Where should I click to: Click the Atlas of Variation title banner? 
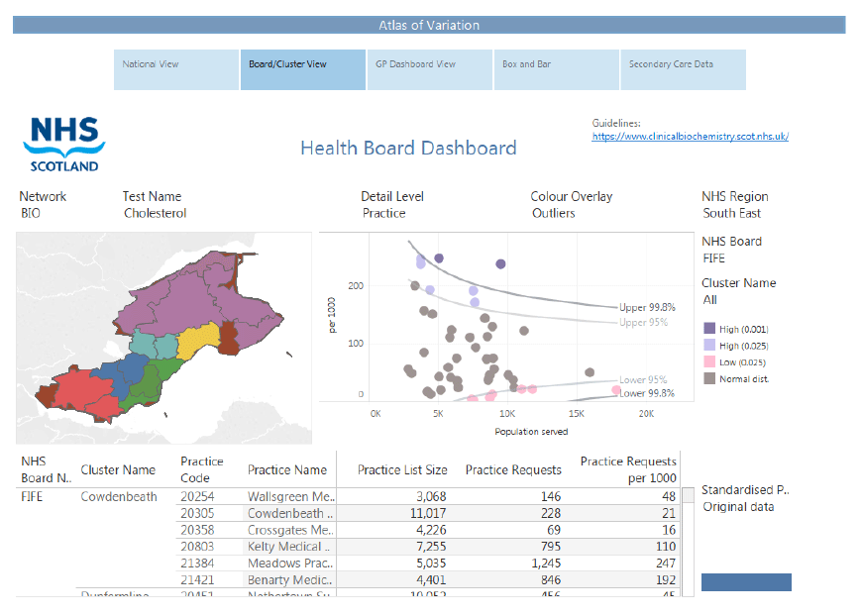(429, 26)
